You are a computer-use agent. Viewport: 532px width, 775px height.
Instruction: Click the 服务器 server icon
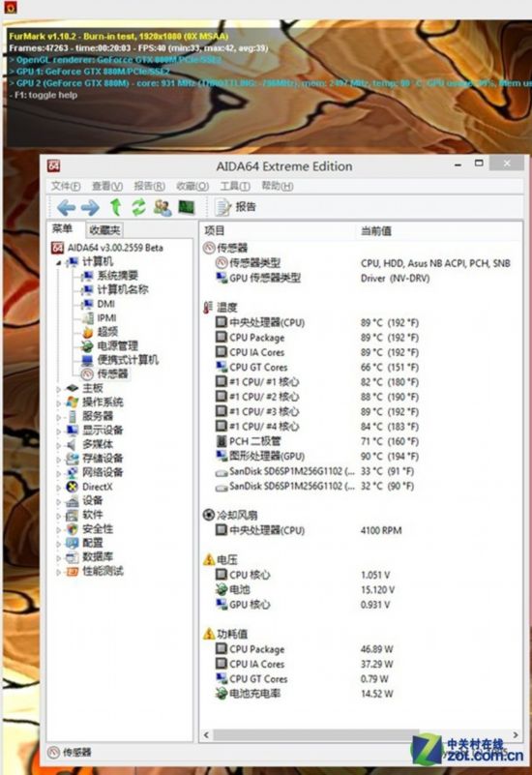point(73,416)
